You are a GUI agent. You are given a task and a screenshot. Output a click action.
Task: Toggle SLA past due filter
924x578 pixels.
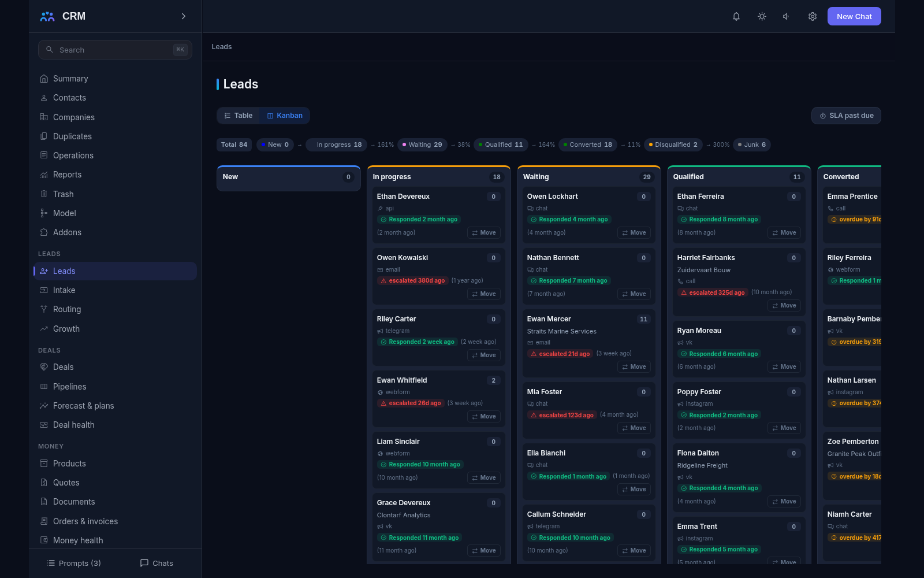pos(846,116)
